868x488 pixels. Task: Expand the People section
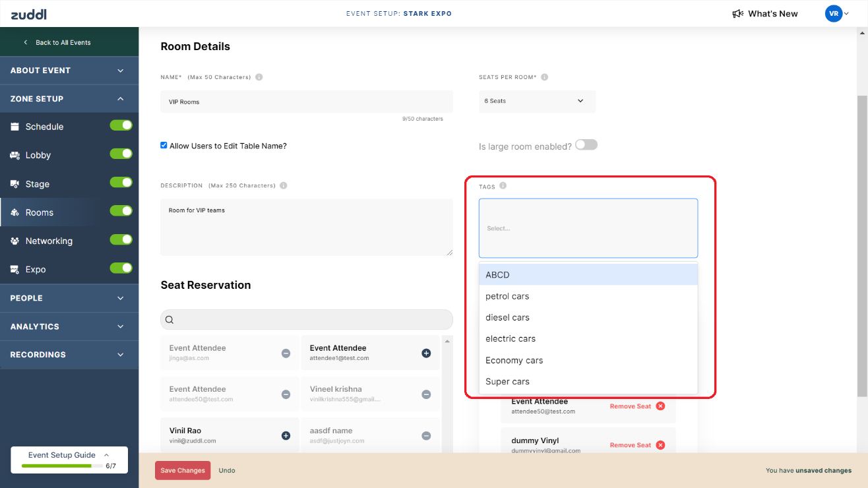pyautogui.click(x=69, y=298)
